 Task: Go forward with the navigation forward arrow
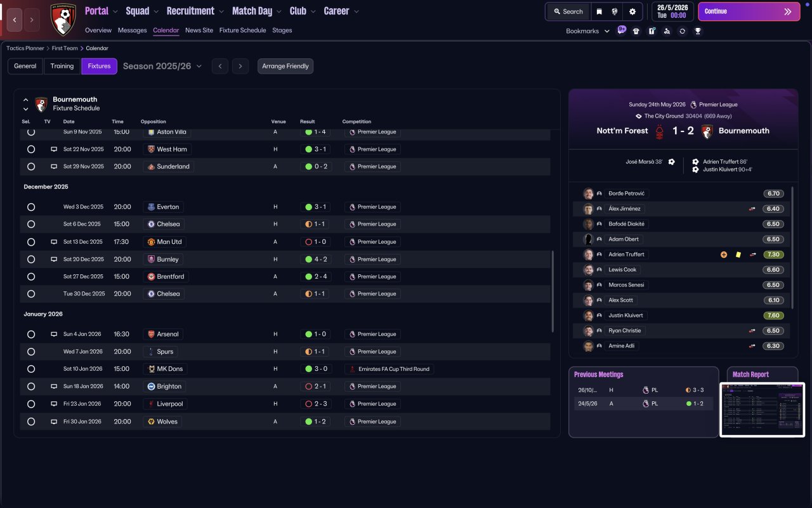(x=32, y=20)
